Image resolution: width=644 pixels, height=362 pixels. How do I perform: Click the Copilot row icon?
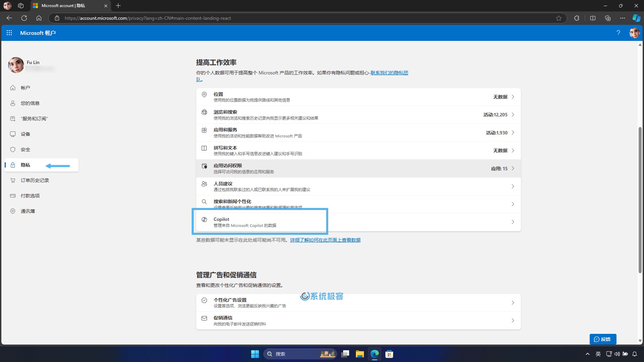(204, 220)
